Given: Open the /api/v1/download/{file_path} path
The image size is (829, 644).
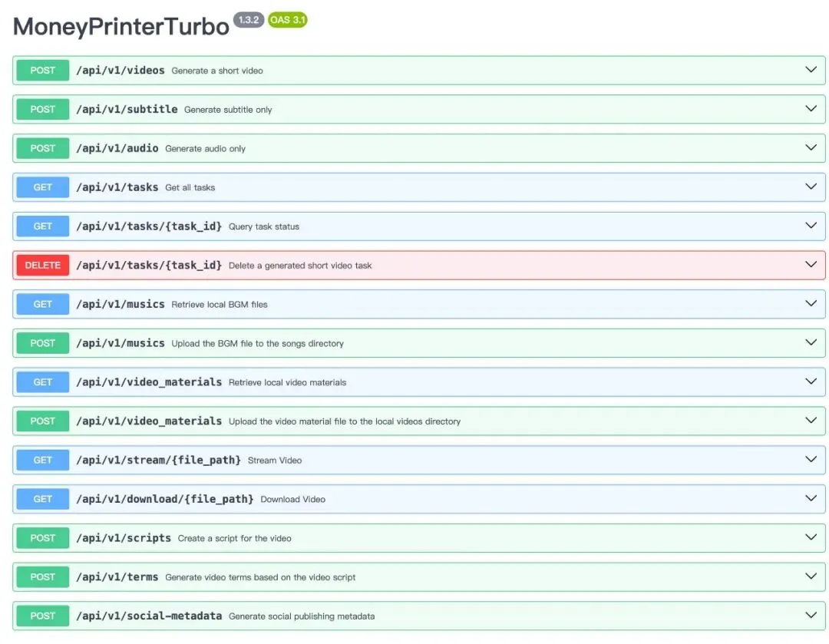Looking at the screenshot, I should click(165, 499).
